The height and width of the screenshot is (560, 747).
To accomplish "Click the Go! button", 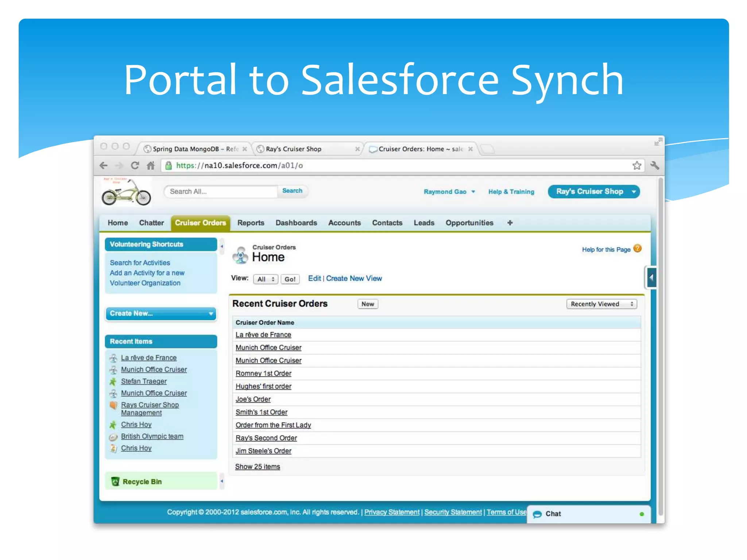I will click(290, 279).
